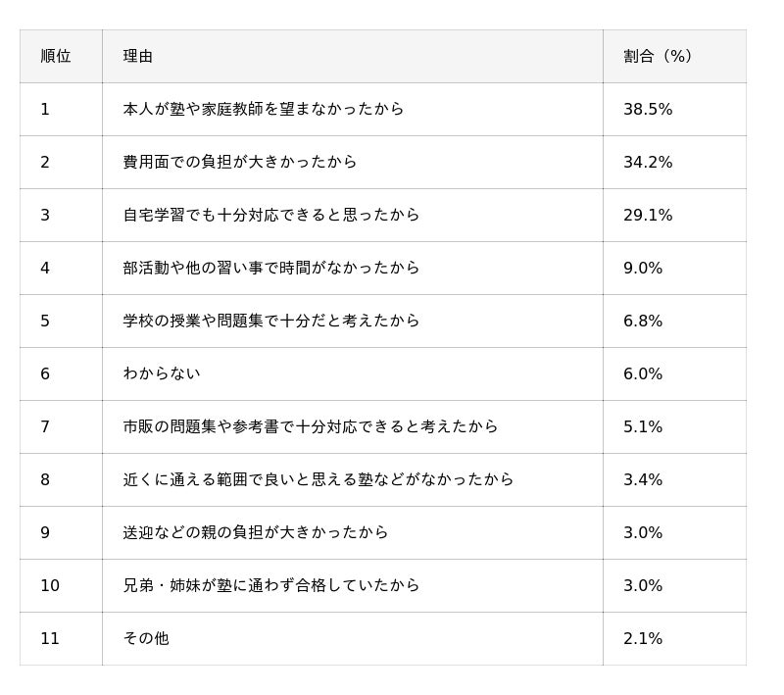Select the 34.2% value cell
This screenshot has height=695, width=784.
pos(648,163)
